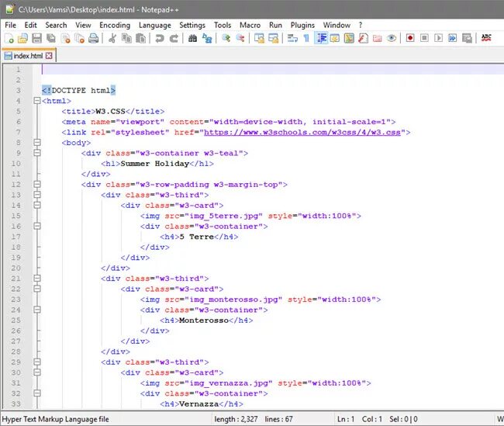The height and width of the screenshot is (426, 504).
Task: Close current file toolbar icon
Action: 65,38
